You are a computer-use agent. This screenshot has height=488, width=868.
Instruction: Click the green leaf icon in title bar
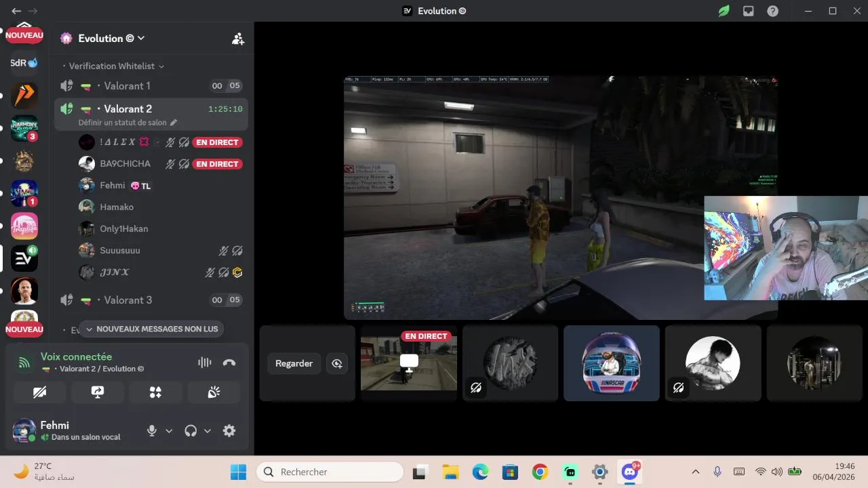724,11
